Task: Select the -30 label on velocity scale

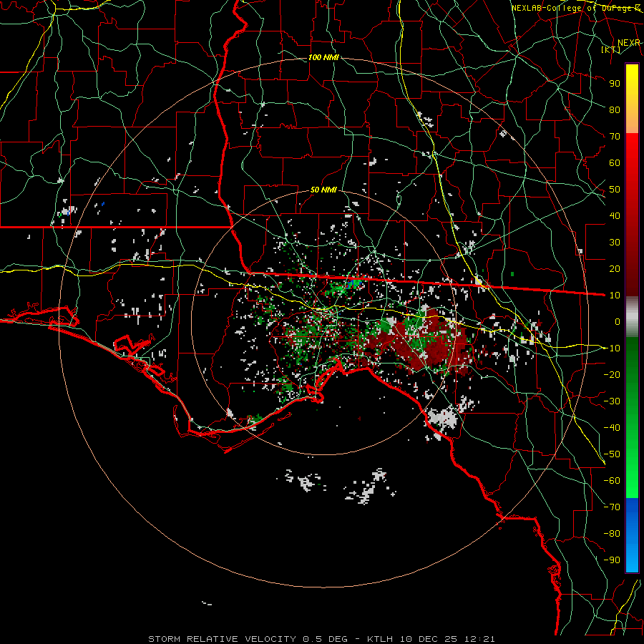Action: click(612, 401)
